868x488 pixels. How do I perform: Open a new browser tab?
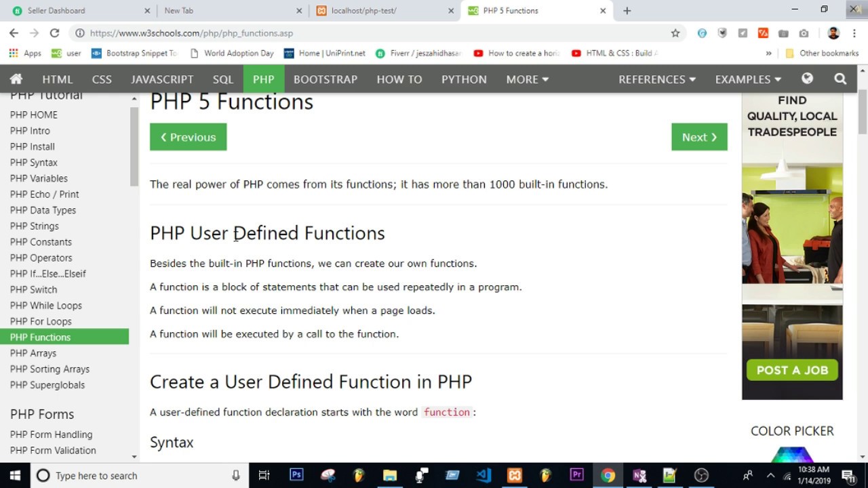pos(627,10)
